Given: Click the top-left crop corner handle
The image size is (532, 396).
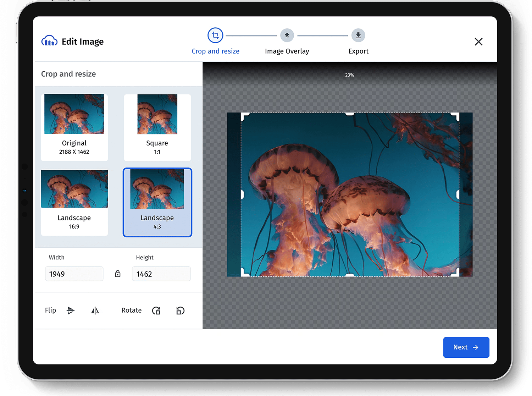Looking at the screenshot, I should coord(243,115).
